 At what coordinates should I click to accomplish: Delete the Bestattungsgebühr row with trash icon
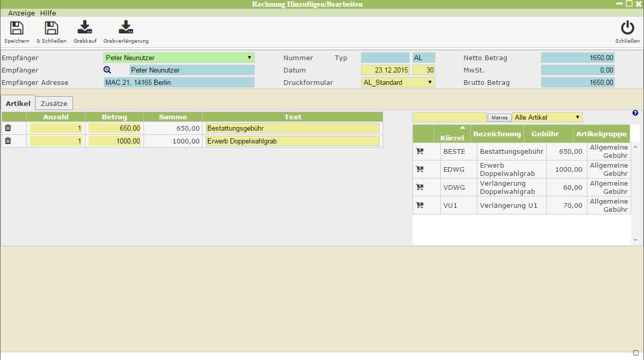(x=8, y=128)
